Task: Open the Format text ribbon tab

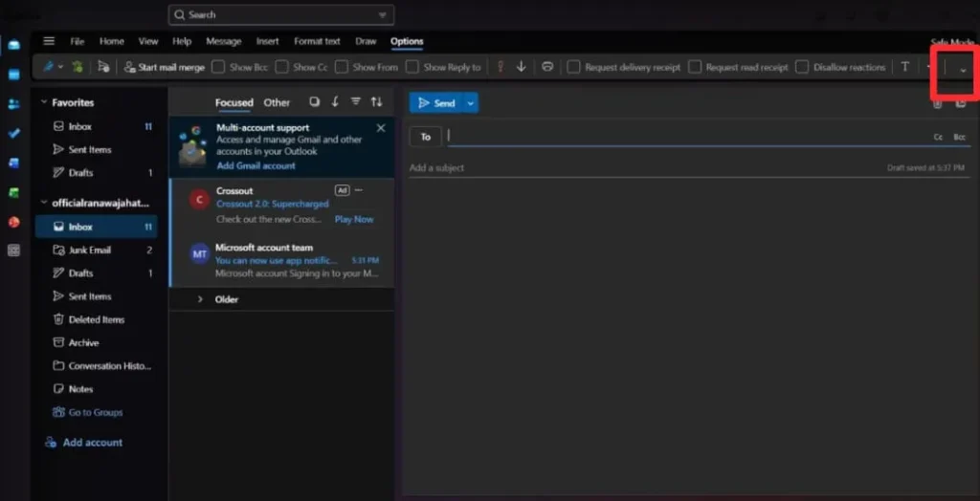Action: click(x=317, y=41)
